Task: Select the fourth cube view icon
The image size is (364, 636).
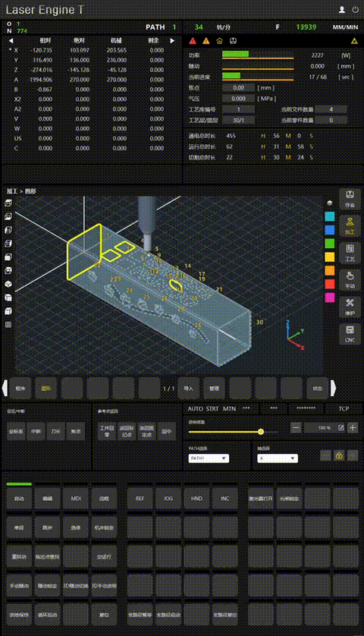Action: tap(8, 244)
